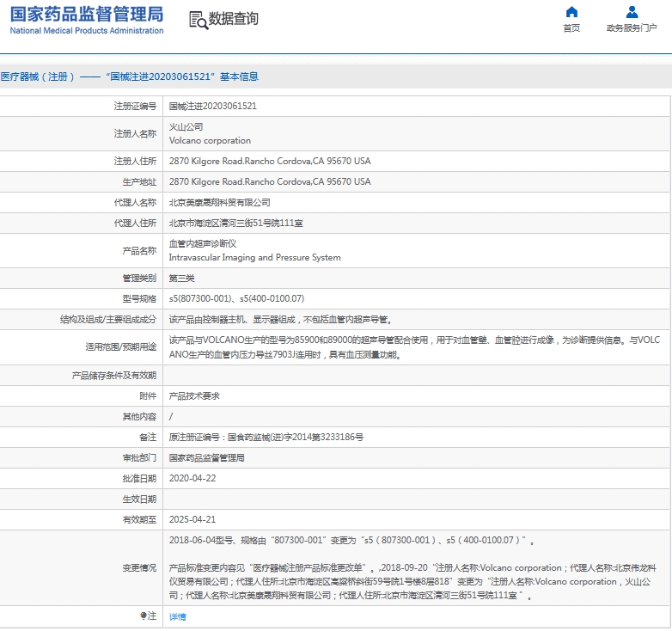Click the 备注 label
This screenshot has height=631, width=672.
pyautogui.click(x=148, y=438)
